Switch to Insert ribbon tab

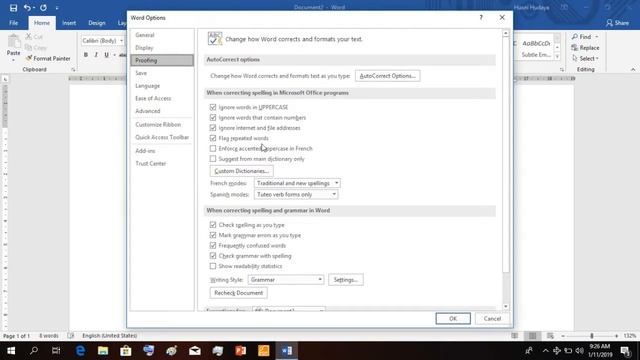point(69,23)
